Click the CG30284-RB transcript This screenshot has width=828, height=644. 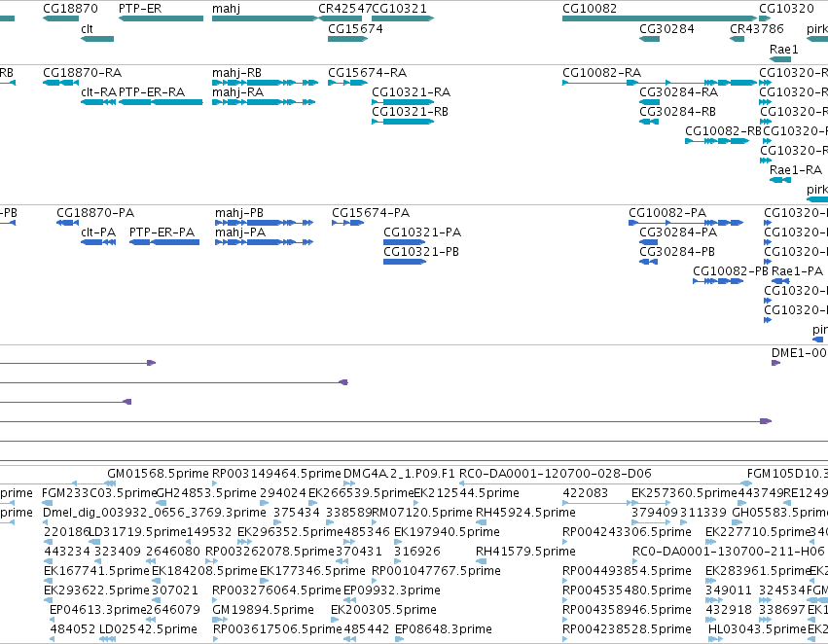click(649, 122)
